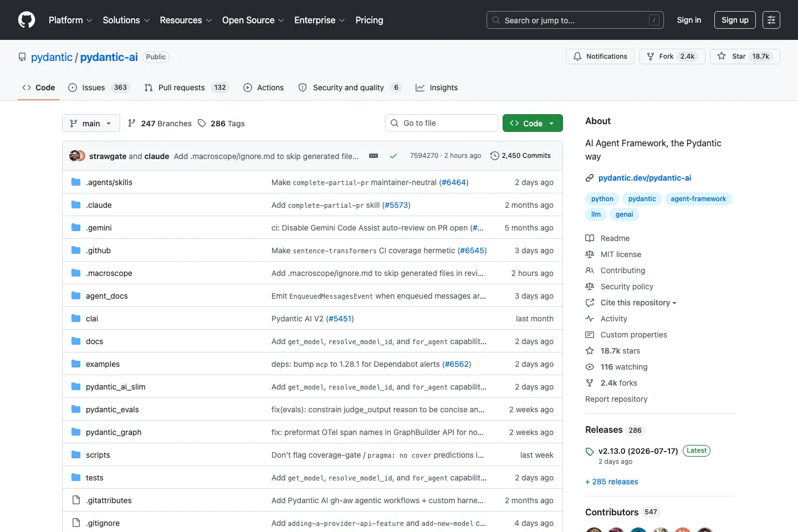This screenshot has width=798, height=532.
Task: Click the strawgate author avatar
Action: click(74, 156)
